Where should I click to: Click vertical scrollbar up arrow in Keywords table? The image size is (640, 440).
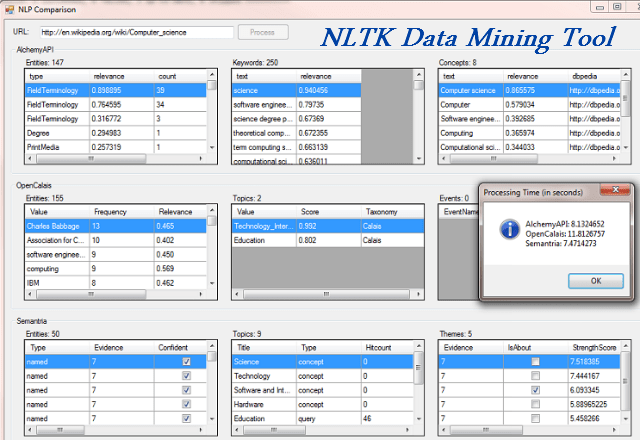click(x=419, y=75)
